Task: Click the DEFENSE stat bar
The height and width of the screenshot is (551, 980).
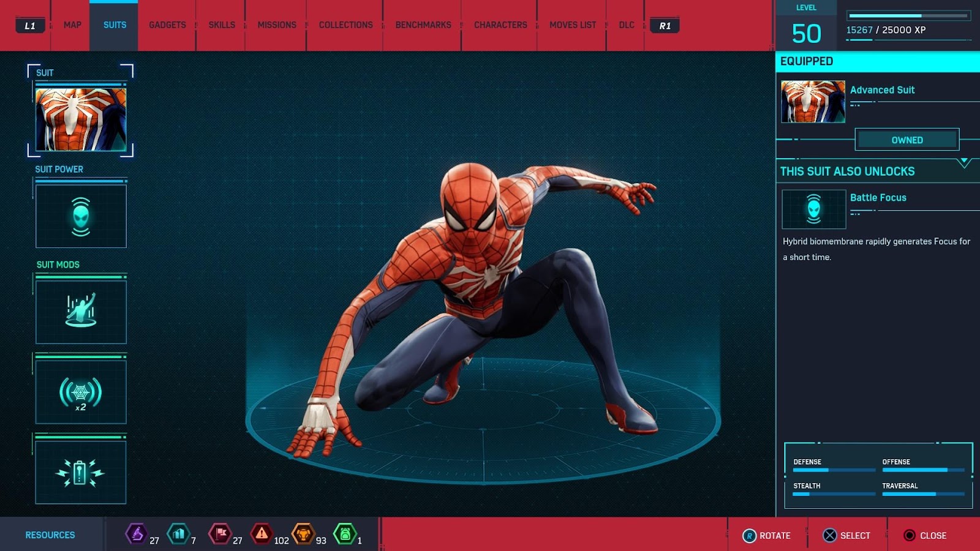Action: pos(834,470)
